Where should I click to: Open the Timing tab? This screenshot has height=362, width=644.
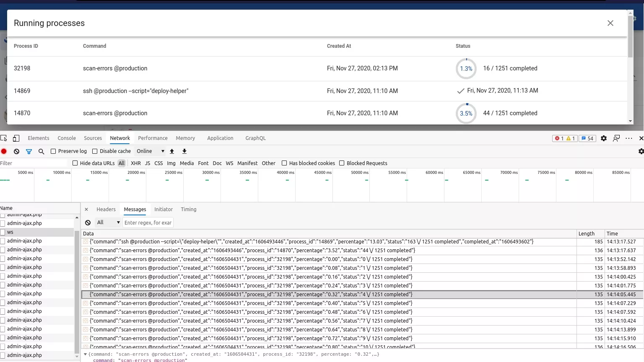pyautogui.click(x=188, y=209)
